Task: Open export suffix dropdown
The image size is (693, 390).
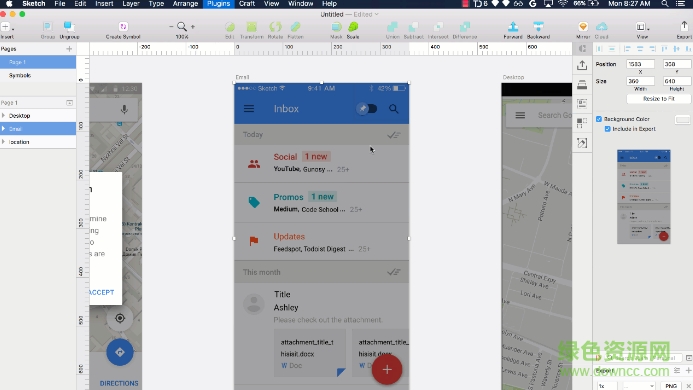Action: click(x=639, y=386)
